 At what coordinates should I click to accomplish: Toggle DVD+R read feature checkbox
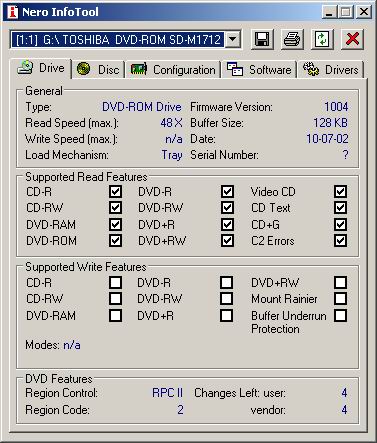click(x=227, y=224)
